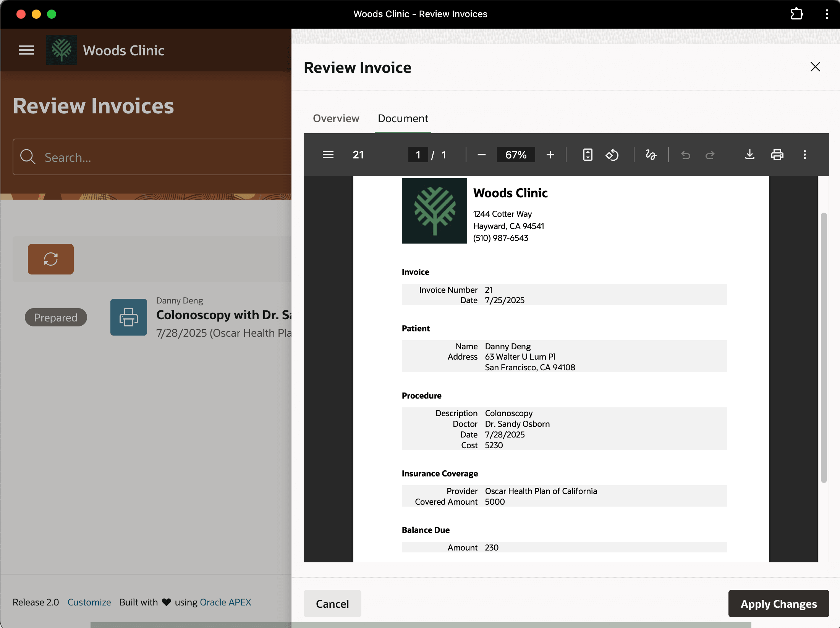Click the 7/28/2025 (Oscar Health Pla list subtitle
Image resolution: width=840 pixels, height=628 pixels.
(224, 333)
